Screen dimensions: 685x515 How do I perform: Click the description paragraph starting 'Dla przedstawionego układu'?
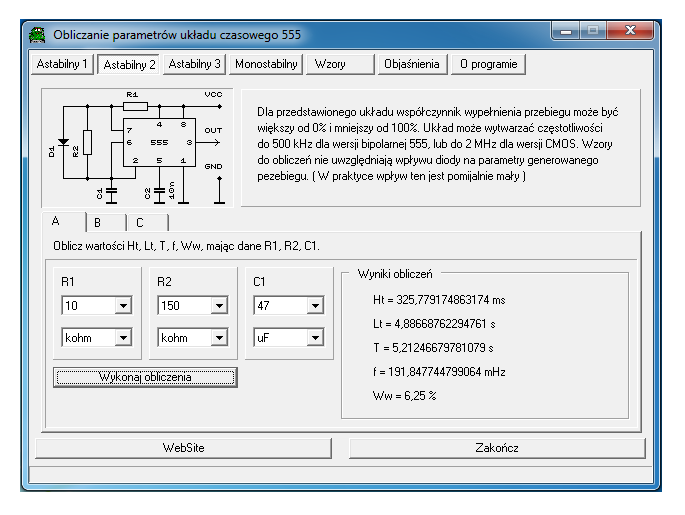(438, 144)
